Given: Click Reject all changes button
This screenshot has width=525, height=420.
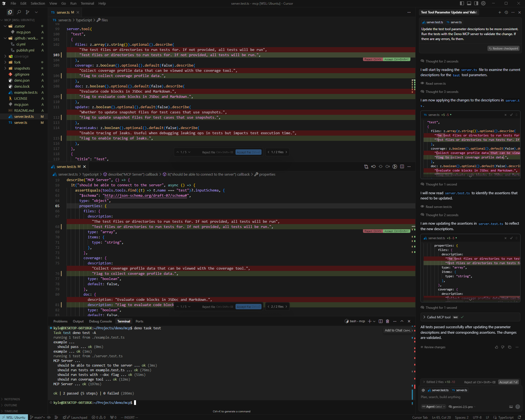Looking at the screenshot, I should 479,382.
